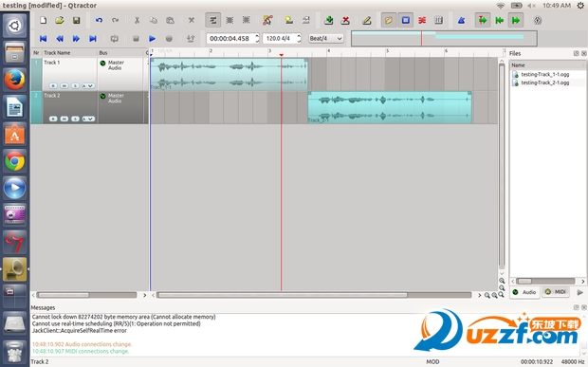Click the Record transport button
The width and height of the screenshot is (588, 367).
[x=169, y=38]
